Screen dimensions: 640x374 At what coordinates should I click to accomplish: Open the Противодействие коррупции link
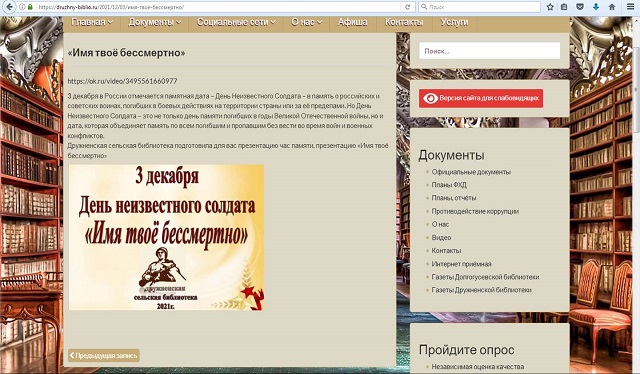pyautogui.click(x=475, y=211)
